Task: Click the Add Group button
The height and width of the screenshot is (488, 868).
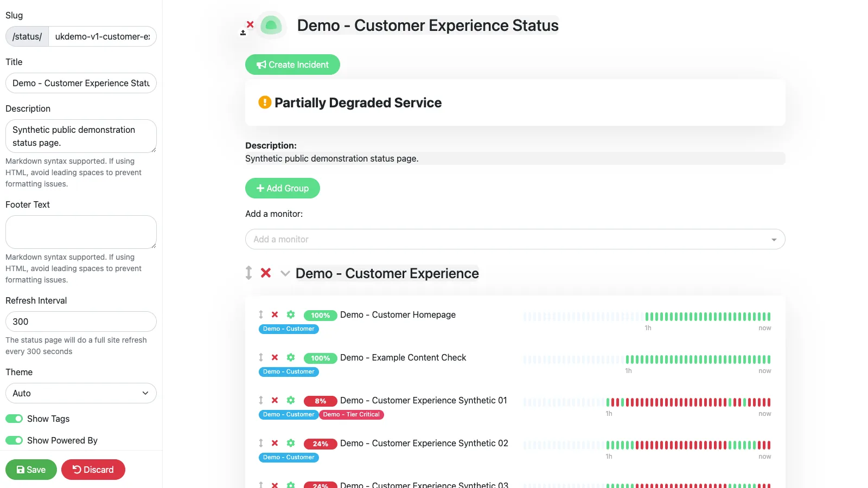Action: 283,188
